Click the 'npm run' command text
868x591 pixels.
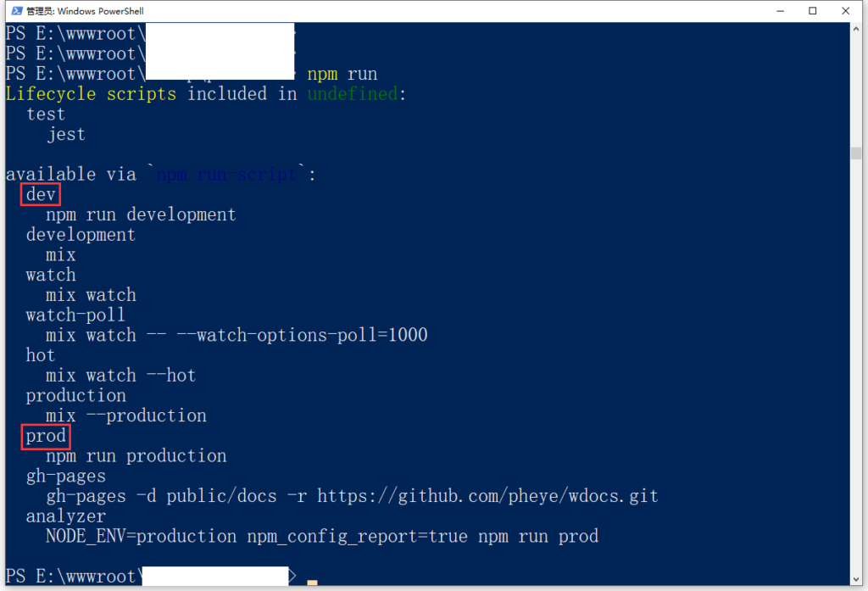(342, 74)
